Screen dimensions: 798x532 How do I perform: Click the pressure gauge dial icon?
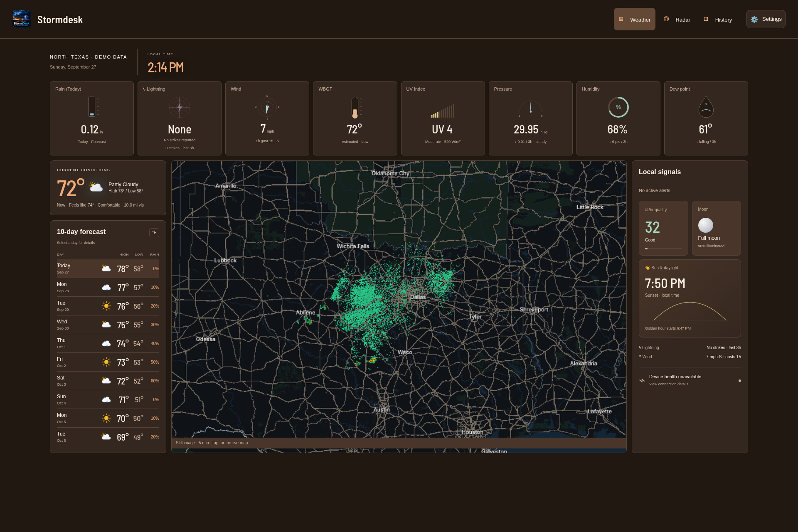tap(531, 109)
